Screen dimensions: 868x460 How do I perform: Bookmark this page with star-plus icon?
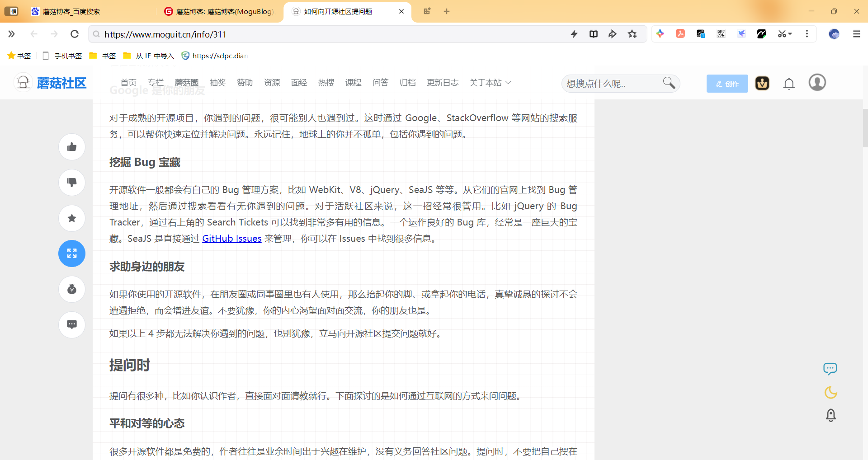click(x=632, y=34)
